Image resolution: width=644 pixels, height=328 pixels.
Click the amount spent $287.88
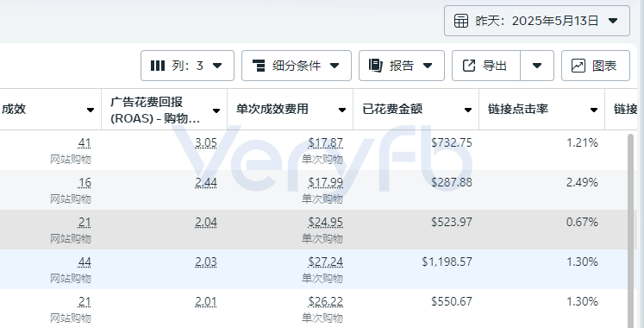(452, 182)
